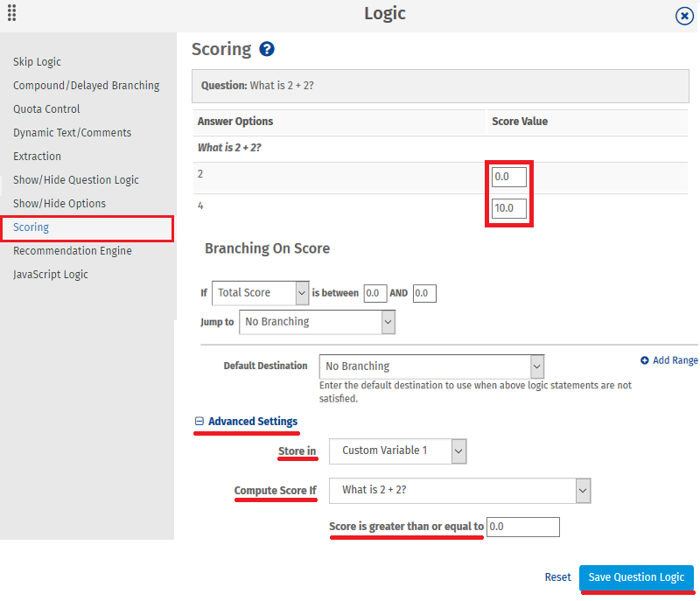Select Skip Logic in sidebar
Viewport: 700px width, 601px height.
click(x=37, y=62)
